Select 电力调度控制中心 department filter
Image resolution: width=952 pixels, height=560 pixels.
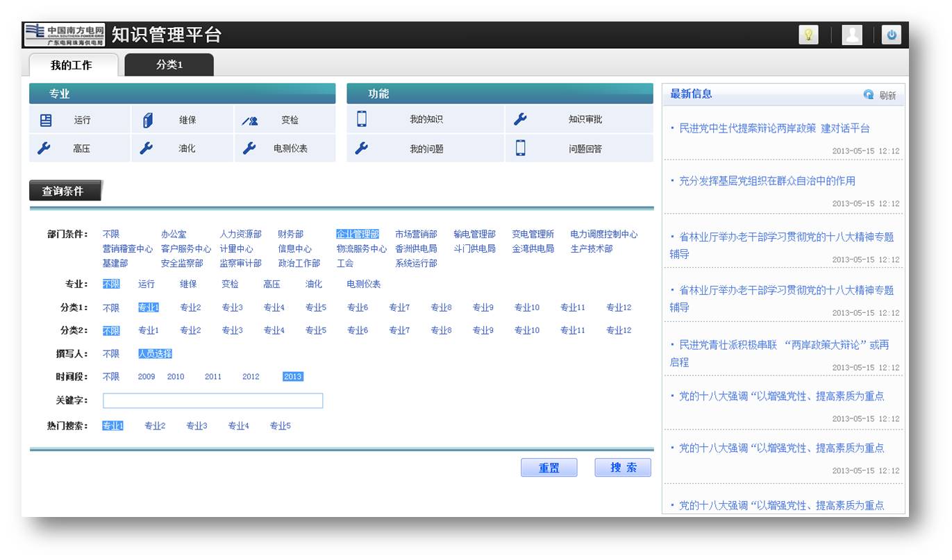point(604,235)
